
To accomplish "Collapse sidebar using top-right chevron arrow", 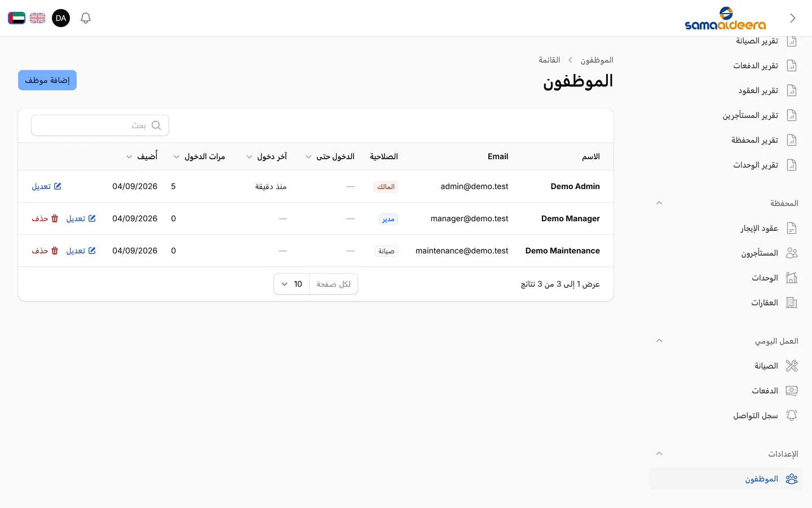I will point(793,18).
